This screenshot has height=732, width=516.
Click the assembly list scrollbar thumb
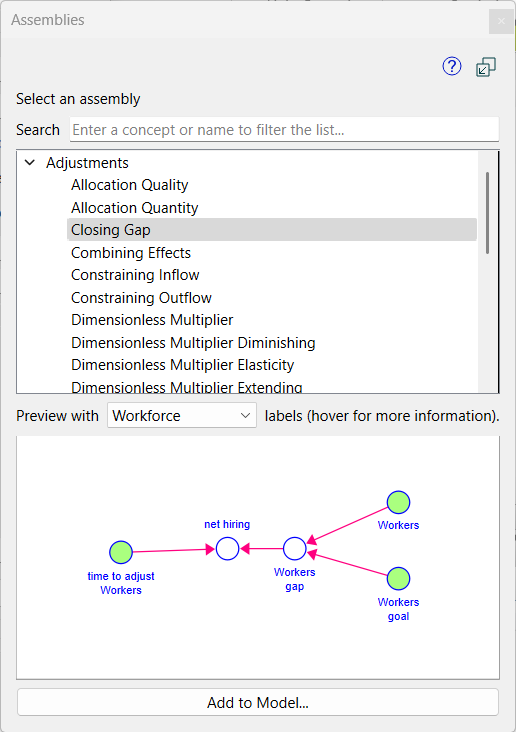pyautogui.click(x=487, y=213)
